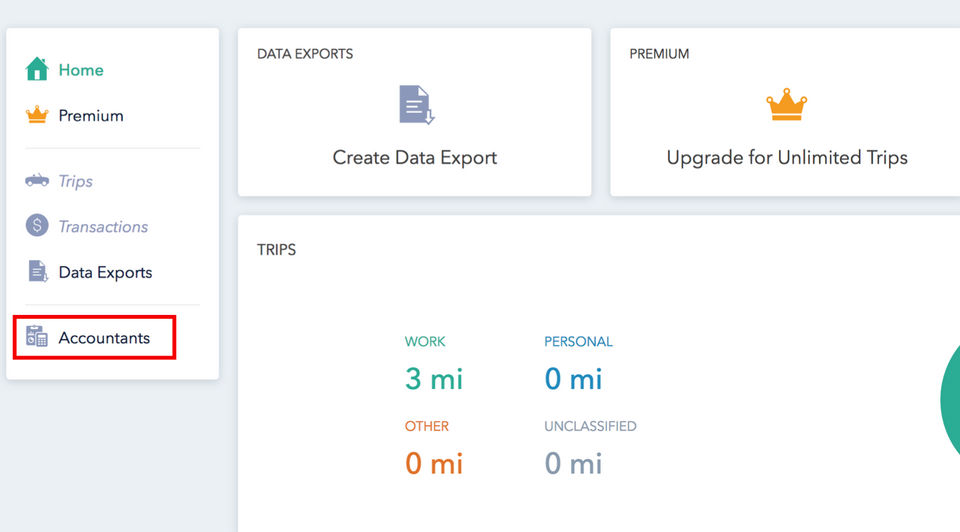The width and height of the screenshot is (960, 532).
Task: Click the green Home house icon
Action: [37, 70]
